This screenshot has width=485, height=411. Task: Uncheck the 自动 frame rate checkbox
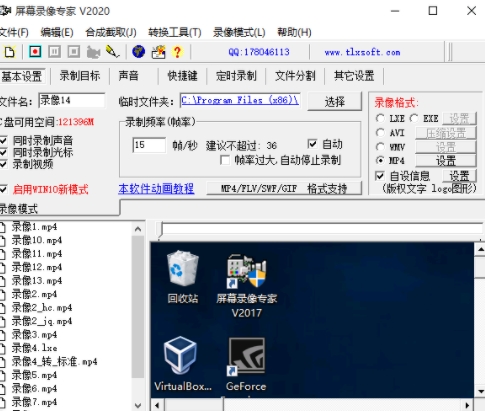tap(312, 144)
